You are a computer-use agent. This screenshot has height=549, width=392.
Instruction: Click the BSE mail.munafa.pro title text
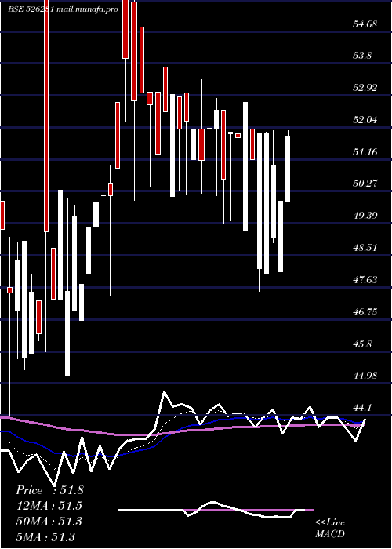click(x=63, y=9)
